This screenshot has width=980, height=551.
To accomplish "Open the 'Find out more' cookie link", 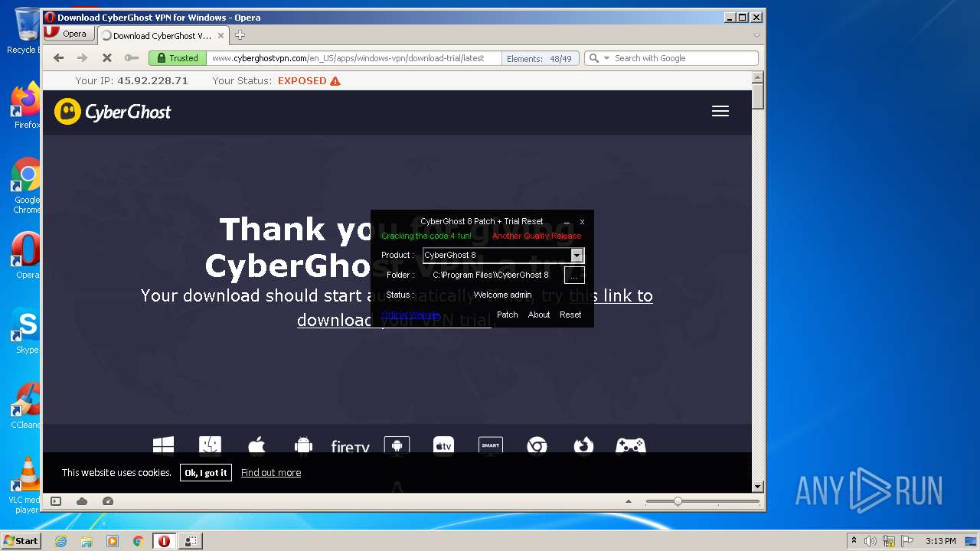I will coord(271,473).
